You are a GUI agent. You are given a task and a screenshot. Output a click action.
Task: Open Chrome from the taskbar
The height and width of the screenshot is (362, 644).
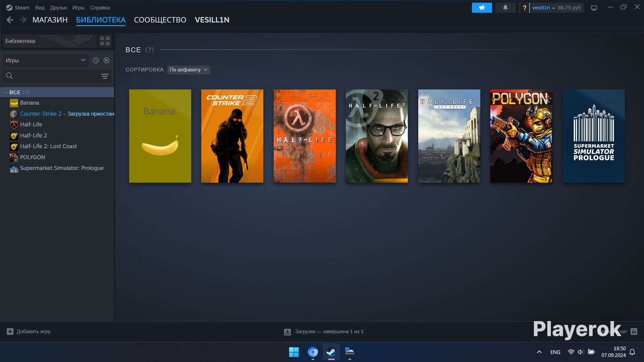[313, 352]
